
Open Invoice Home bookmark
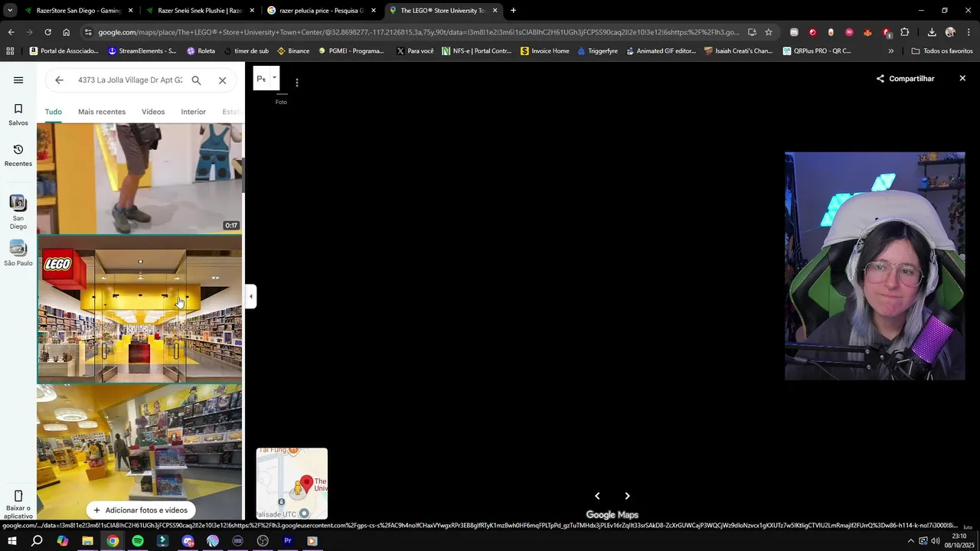(x=544, y=51)
